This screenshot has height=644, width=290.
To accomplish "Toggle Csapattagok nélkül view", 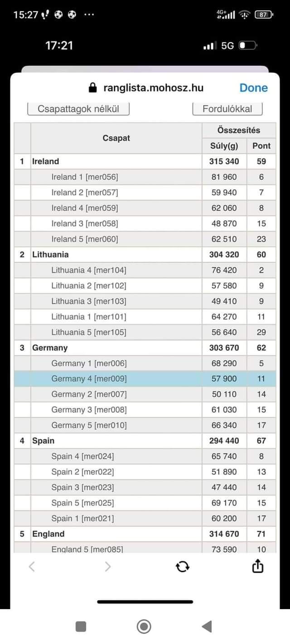I will click(x=78, y=109).
